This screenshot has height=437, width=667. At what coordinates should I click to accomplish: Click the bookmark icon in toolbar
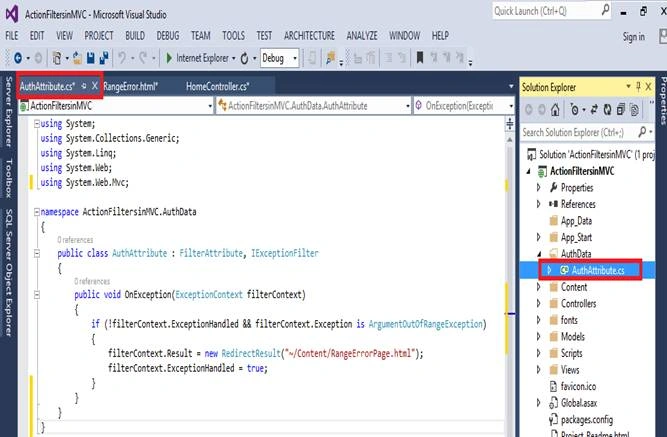pos(420,57)
